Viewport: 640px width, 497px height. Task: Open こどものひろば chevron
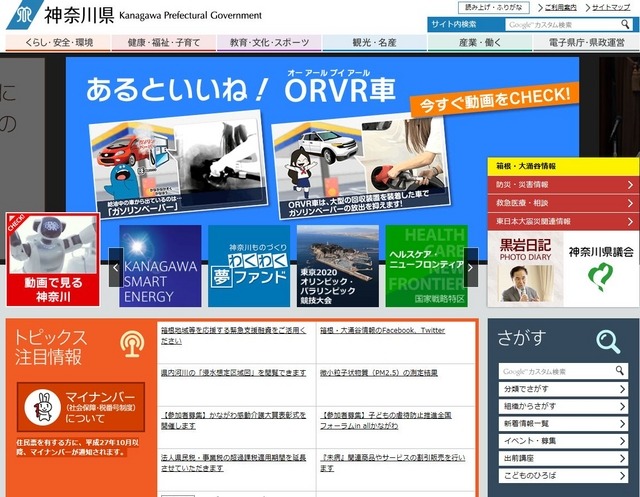622,476
